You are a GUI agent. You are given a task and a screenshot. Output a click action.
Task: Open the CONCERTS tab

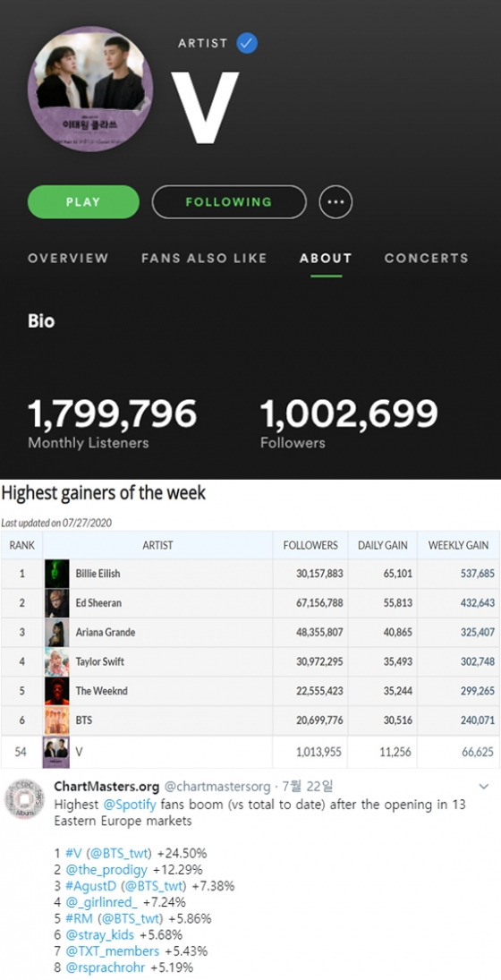[x=426, y=258]
